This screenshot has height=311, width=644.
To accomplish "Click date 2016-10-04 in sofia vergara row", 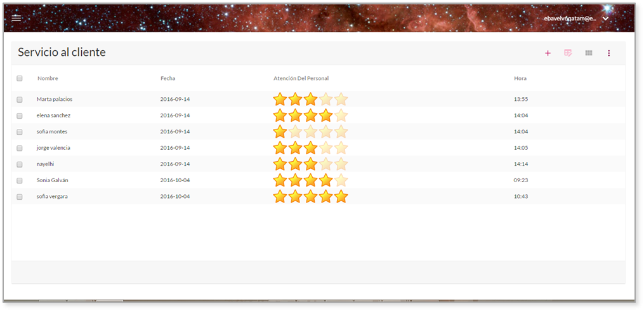I will tap(175, 196).
